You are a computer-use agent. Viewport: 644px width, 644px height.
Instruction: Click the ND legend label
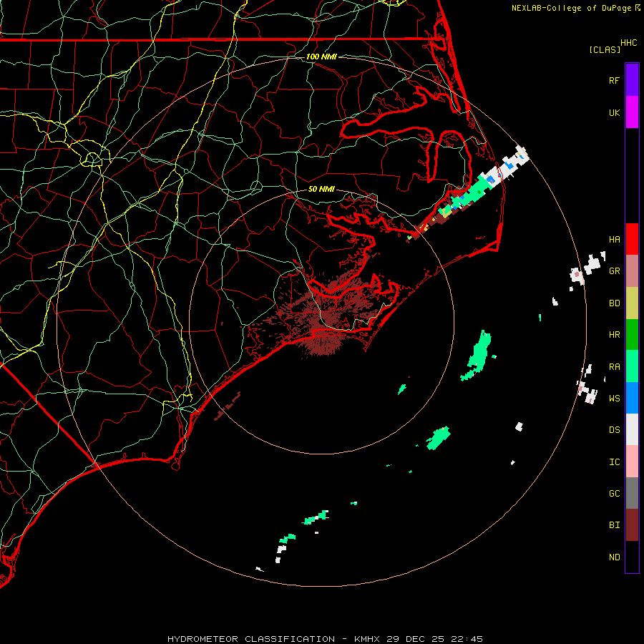tap(614, 557)
